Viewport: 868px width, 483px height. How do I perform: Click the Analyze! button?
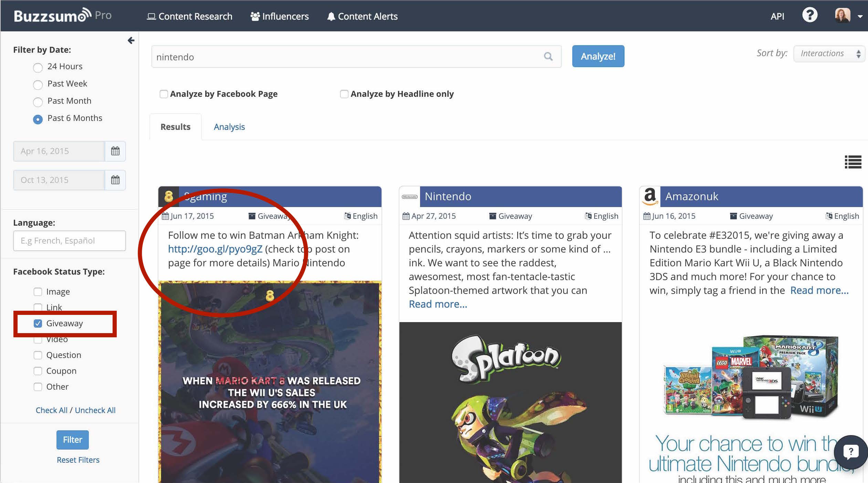coord(598,56)
